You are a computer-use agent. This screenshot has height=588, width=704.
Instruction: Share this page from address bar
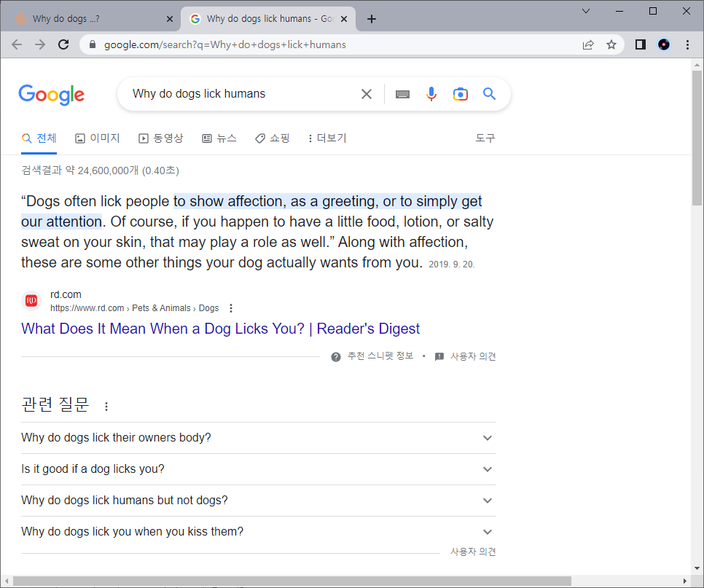tap(588, 44)
